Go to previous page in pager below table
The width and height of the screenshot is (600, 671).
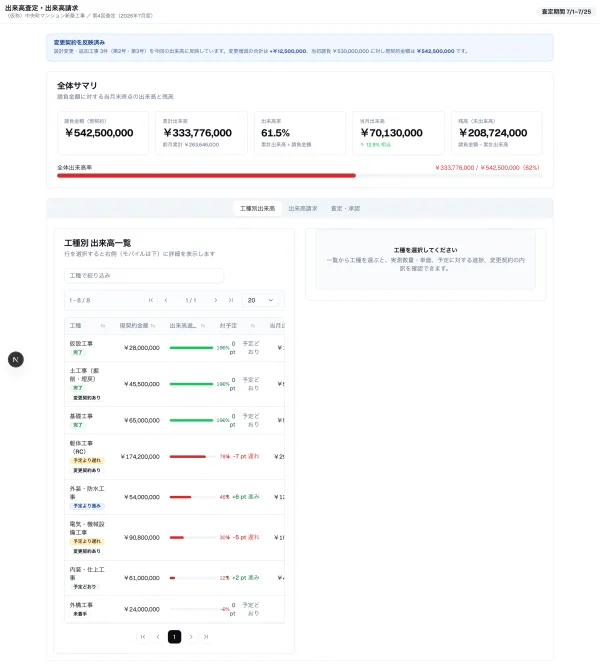pos(158,637)
